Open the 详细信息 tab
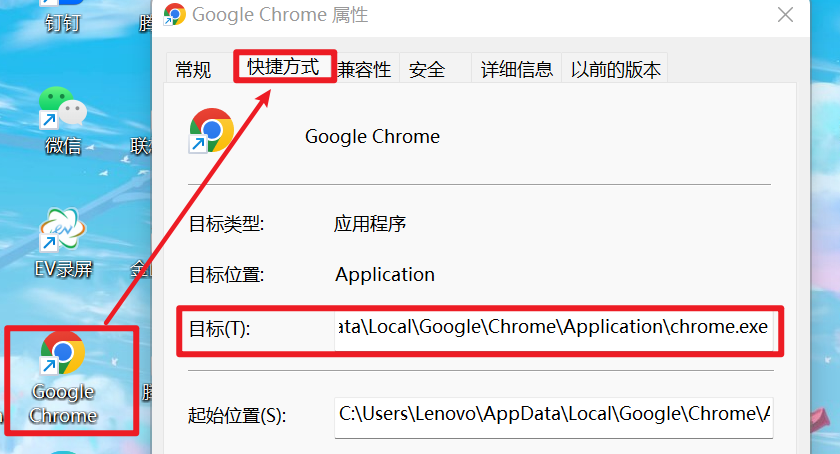 click(516, 69)
